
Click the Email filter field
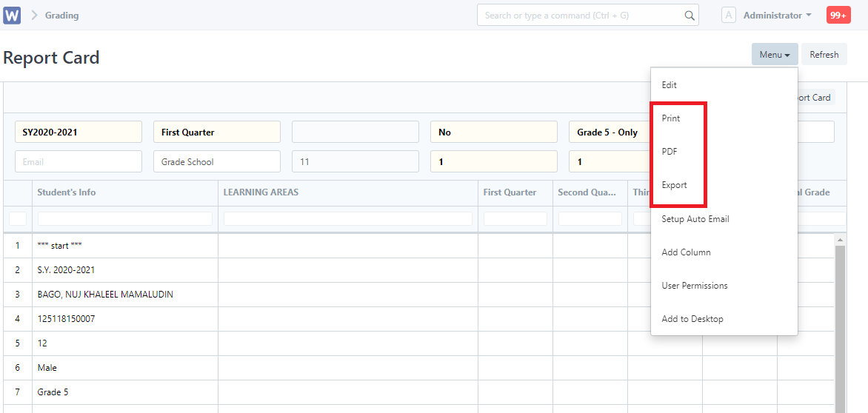[x=79, y=161]
